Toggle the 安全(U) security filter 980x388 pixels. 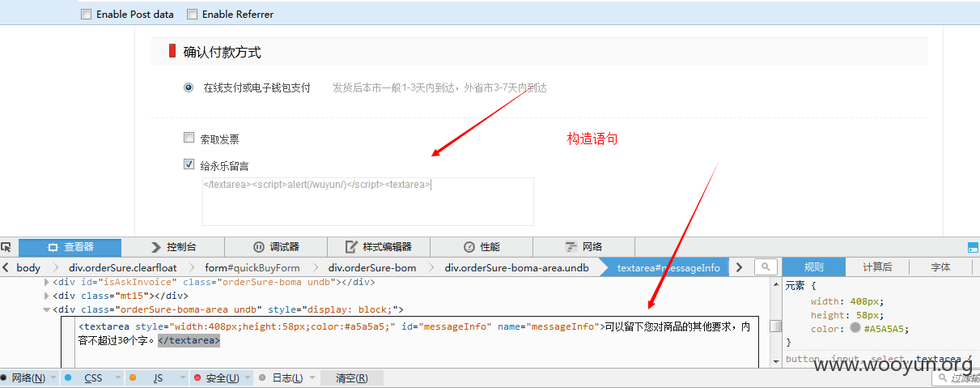[217, 378]
